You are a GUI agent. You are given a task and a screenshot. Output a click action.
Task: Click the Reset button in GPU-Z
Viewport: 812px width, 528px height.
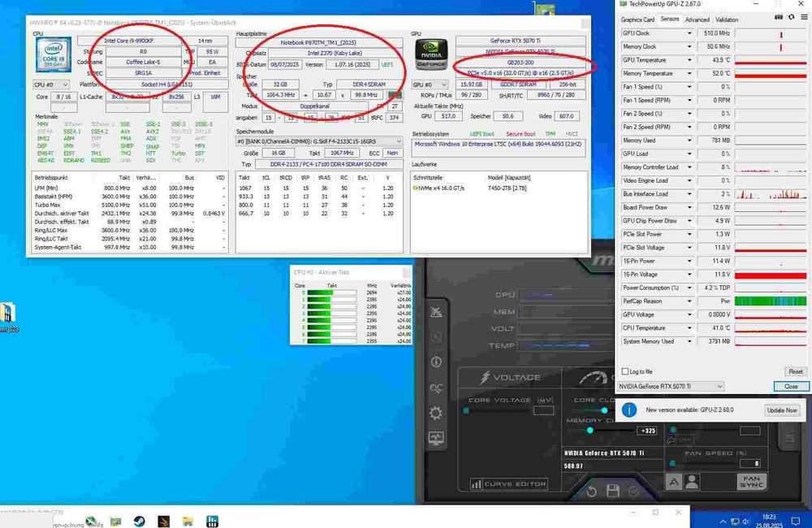point(796,371)
